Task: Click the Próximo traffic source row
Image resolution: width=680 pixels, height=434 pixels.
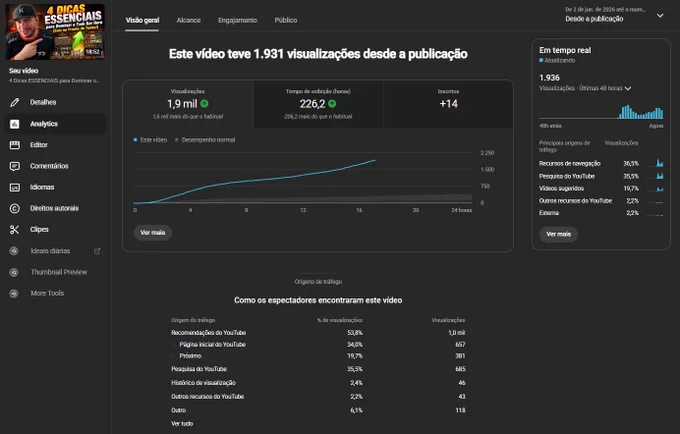Action: pos(318,356)
